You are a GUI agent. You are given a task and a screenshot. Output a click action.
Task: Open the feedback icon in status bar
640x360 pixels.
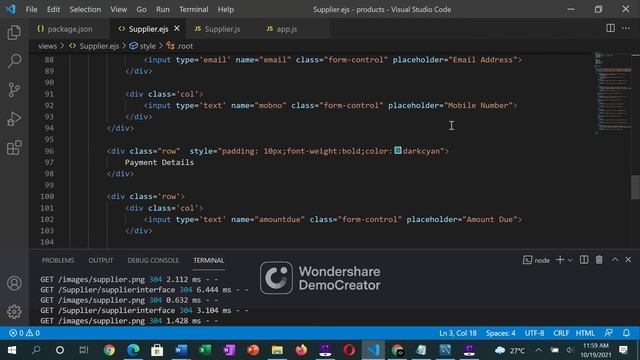(609, 333)
